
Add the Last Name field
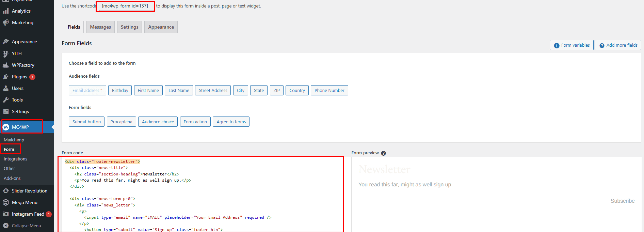pos(179,90)
